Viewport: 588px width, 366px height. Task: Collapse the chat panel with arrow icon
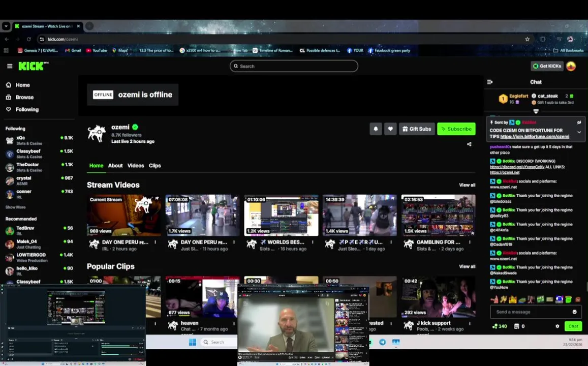490,82
